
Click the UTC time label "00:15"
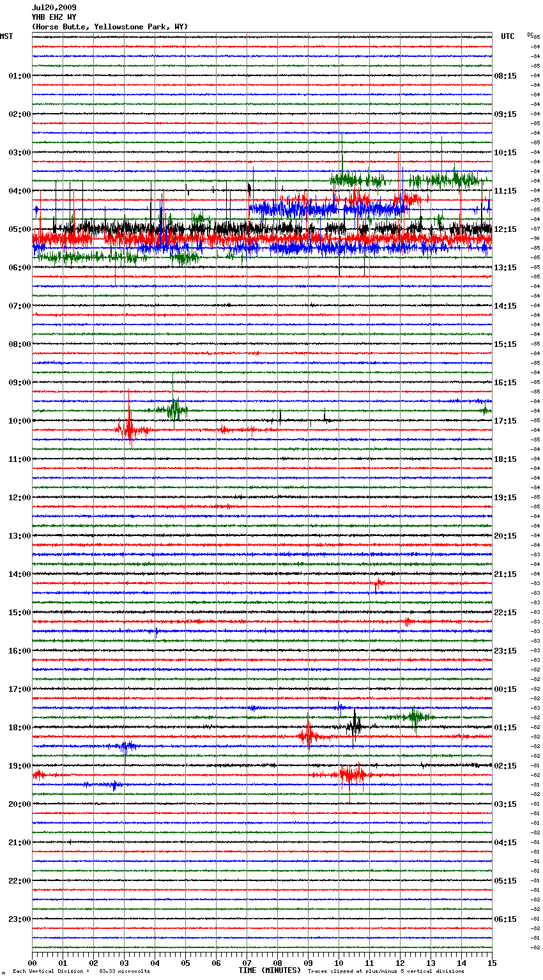(505, 689)
